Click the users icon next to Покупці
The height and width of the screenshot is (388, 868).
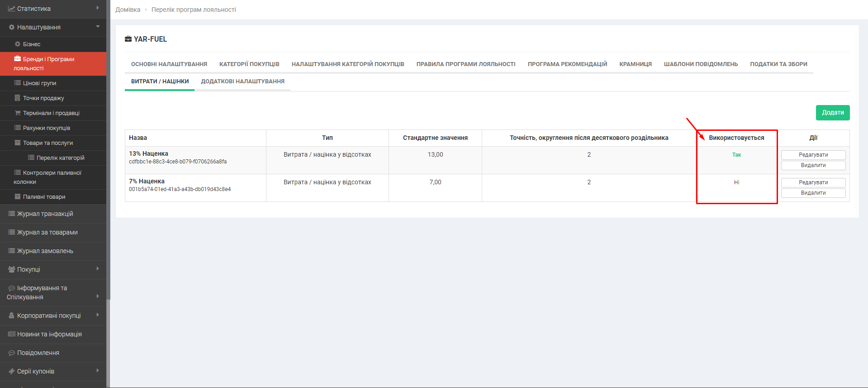[12, 269]
